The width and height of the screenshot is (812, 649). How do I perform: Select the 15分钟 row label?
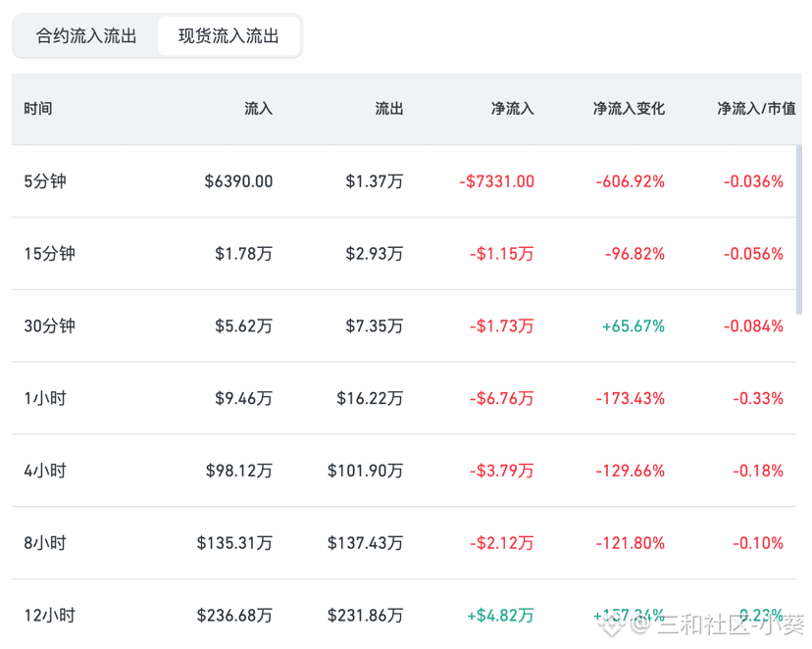pyautogui.click(x=50, y=254)
